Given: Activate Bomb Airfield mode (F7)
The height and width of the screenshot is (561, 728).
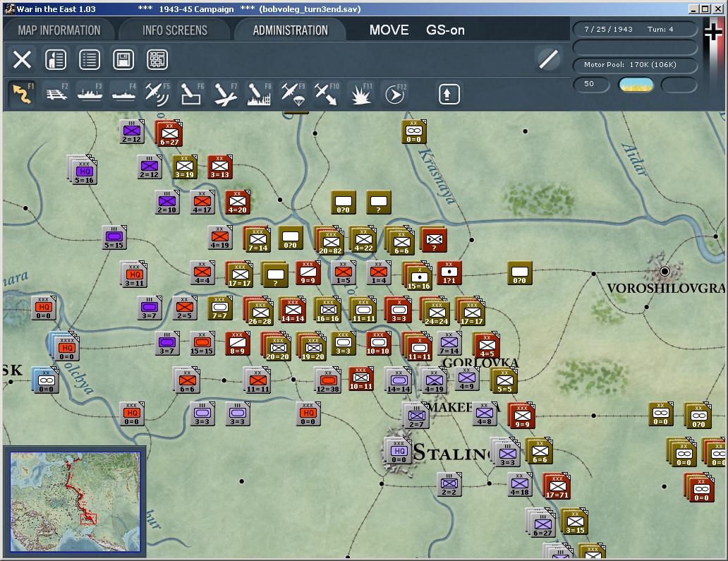Looking at the screenshot, I should [225, 94].
